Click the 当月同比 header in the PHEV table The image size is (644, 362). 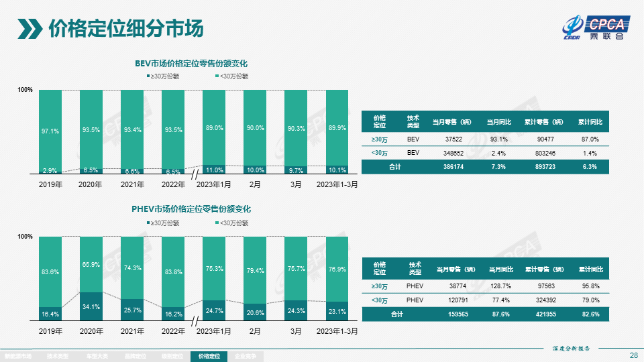500,269
